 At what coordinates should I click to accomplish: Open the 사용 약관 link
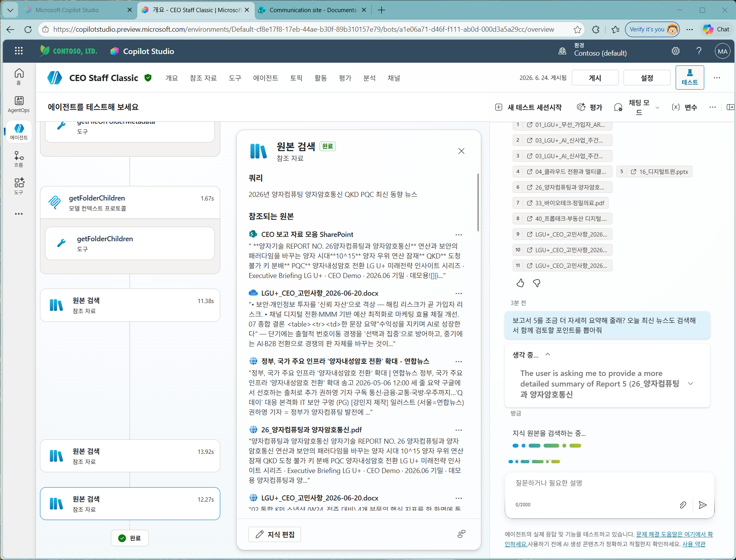(x=694, y=544)
